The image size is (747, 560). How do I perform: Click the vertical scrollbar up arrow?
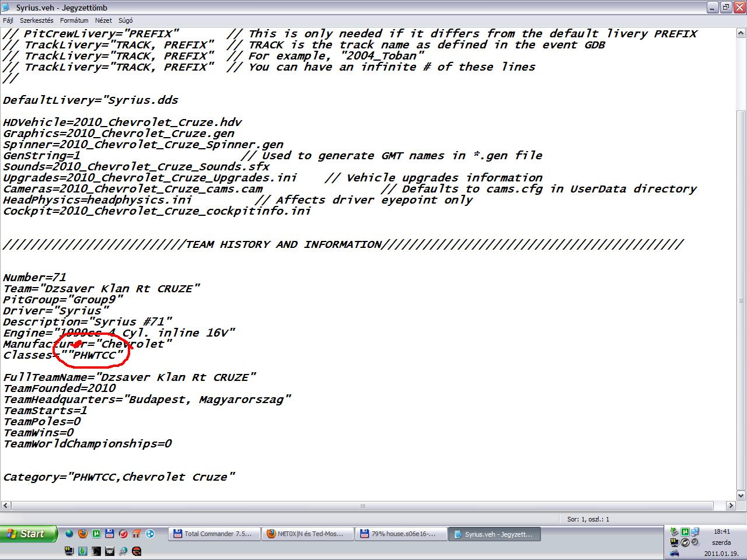coord(741,32)
